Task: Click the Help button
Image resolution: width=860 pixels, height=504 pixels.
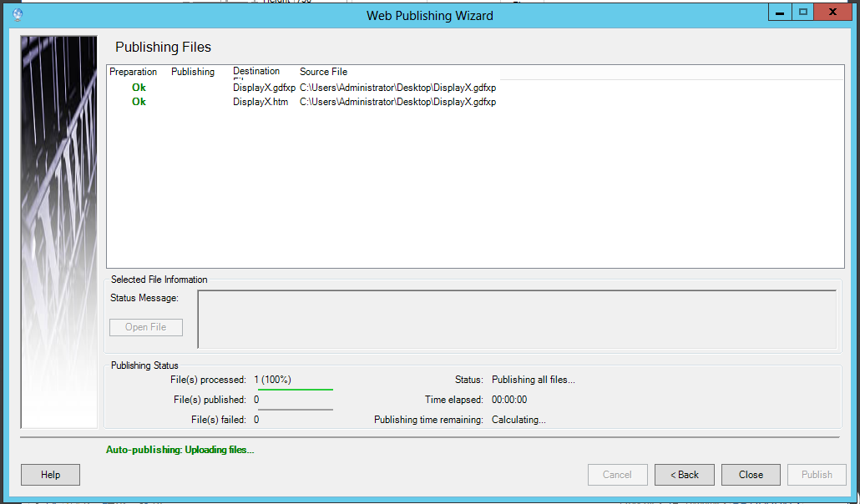Action: click(50, 475)
